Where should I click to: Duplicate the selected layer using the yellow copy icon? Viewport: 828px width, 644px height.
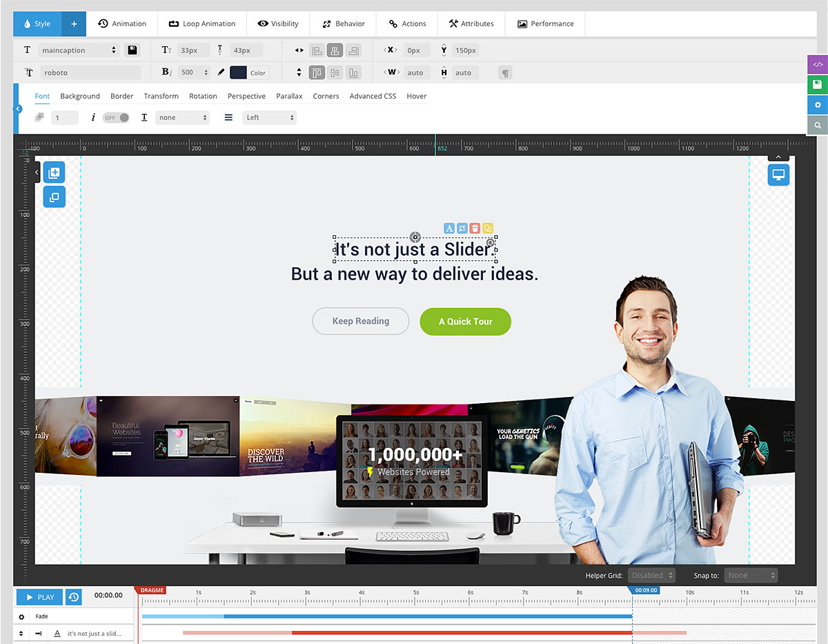[488, 228]
